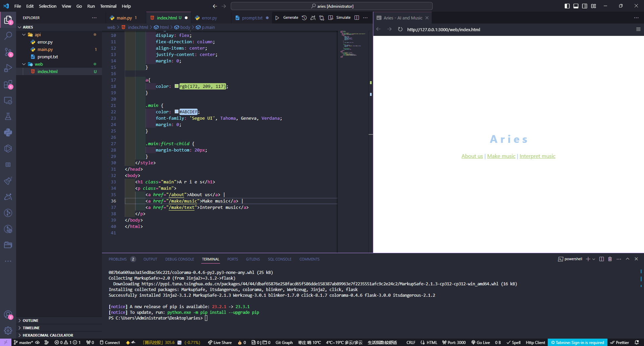
Task: Kill the terminal with trash icon
Action: [x=610, y=259]
